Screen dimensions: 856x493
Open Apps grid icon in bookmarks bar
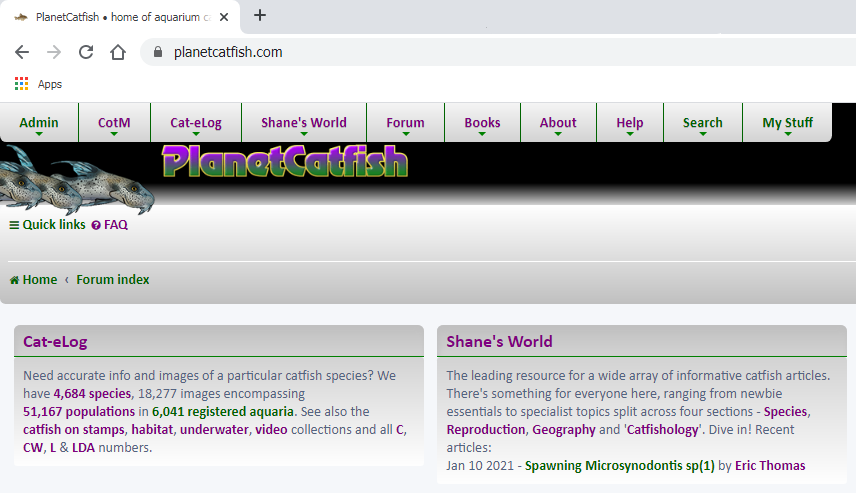point(21,84)
